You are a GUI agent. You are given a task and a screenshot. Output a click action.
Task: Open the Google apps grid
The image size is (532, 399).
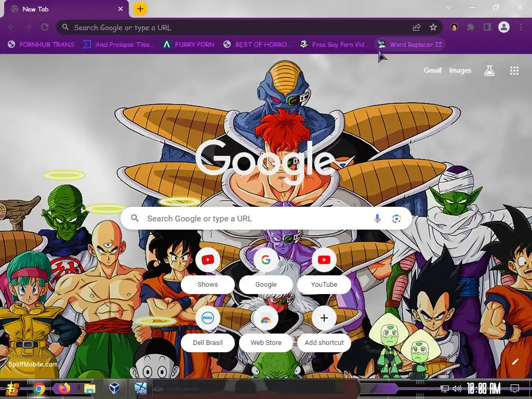pos(514,71)
